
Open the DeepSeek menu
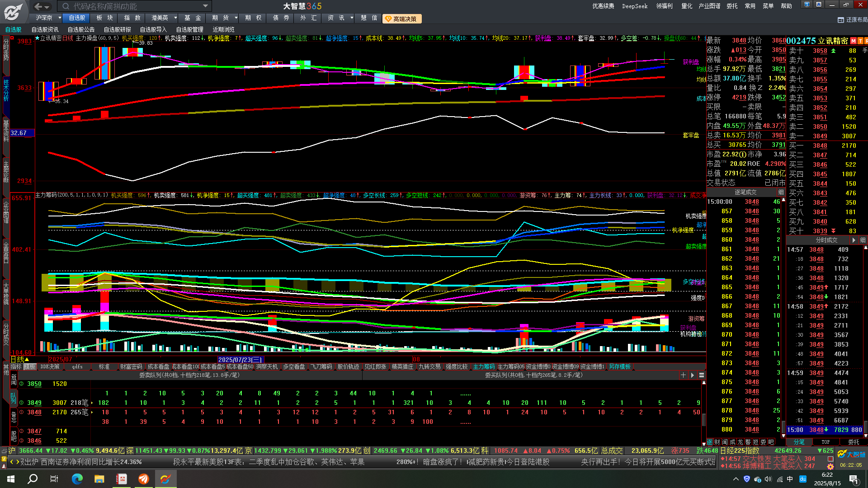pyautogui.click(x=635, y=6)
